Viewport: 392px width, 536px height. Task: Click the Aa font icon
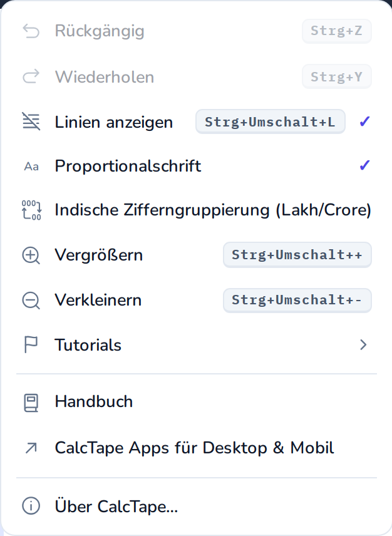[31, 167]
